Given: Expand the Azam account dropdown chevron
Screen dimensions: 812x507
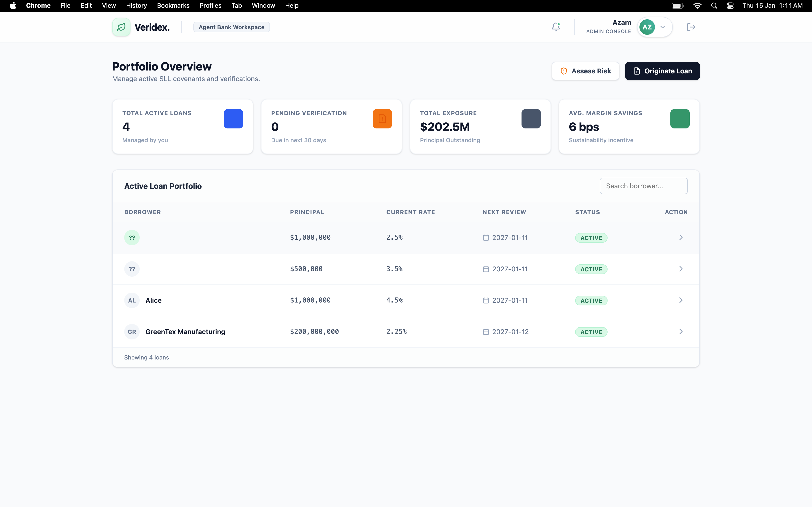Looking at the screenshot, I should (x=663, y=27).
